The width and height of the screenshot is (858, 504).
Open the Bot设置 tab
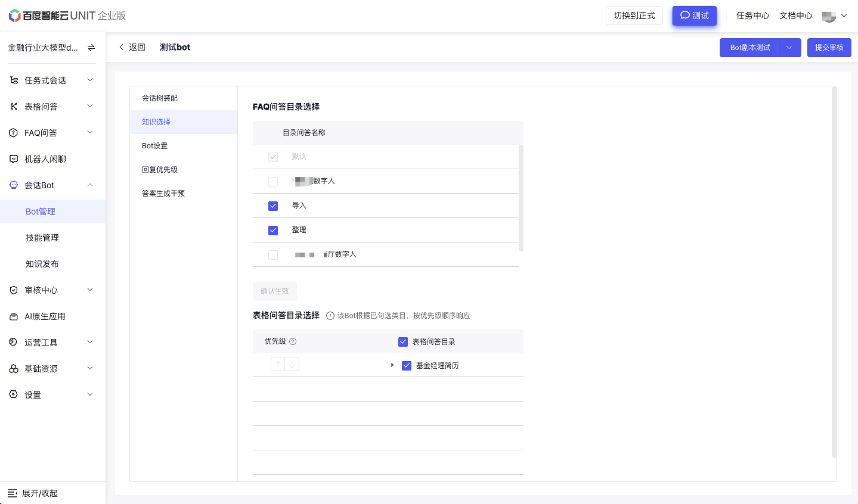tap(184, 146)
